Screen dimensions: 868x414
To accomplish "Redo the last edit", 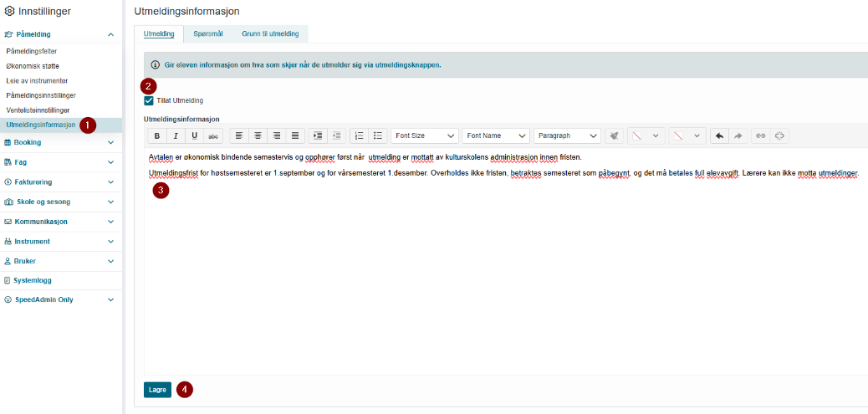I will coord(738,135).
